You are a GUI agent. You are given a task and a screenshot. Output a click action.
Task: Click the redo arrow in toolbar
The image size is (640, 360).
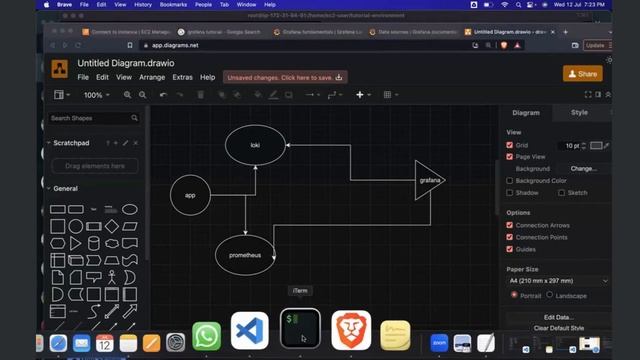point(180,95)
